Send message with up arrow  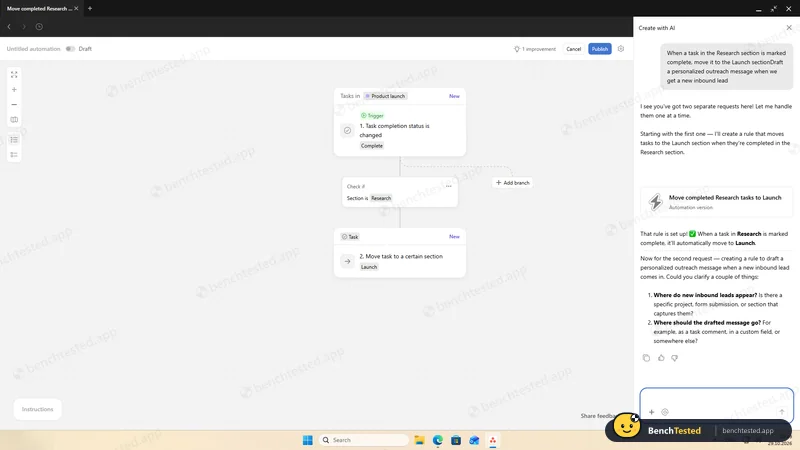click(782, 412)
